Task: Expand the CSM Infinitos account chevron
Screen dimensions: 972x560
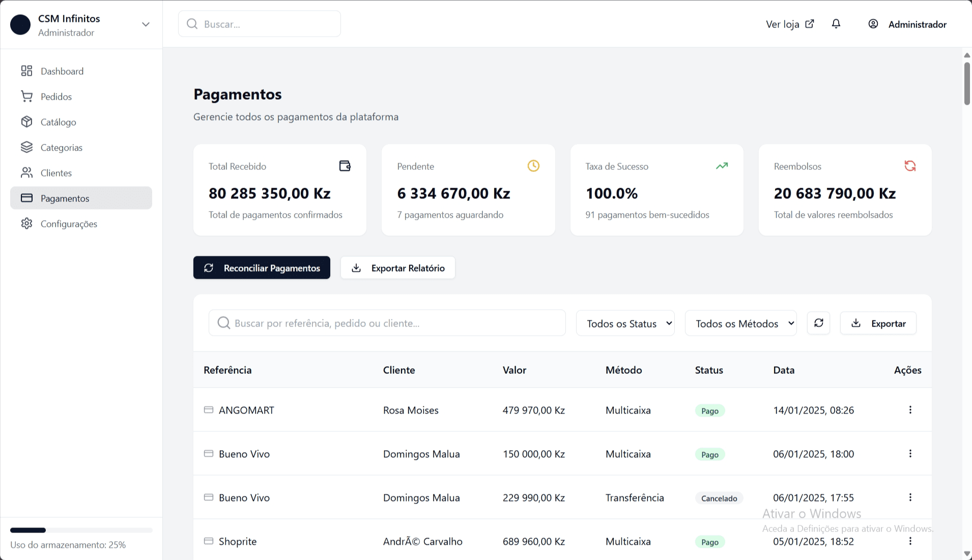Action: click(x=146, y=24)
